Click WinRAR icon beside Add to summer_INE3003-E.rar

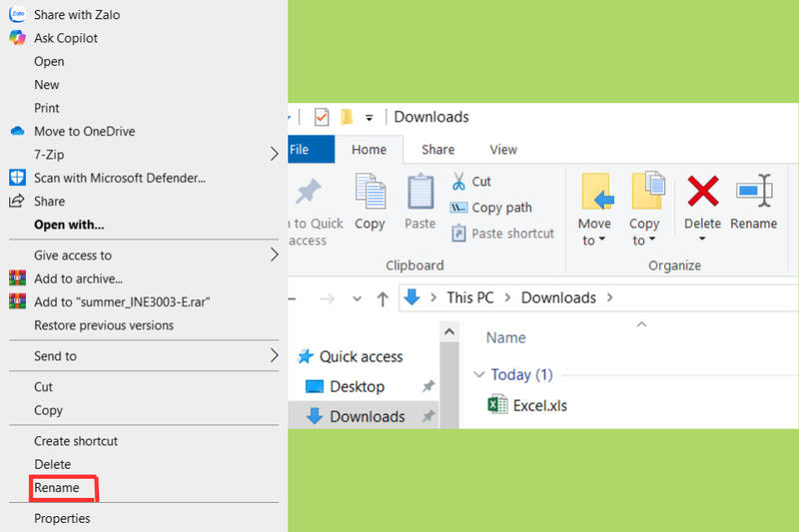point(17,301)
